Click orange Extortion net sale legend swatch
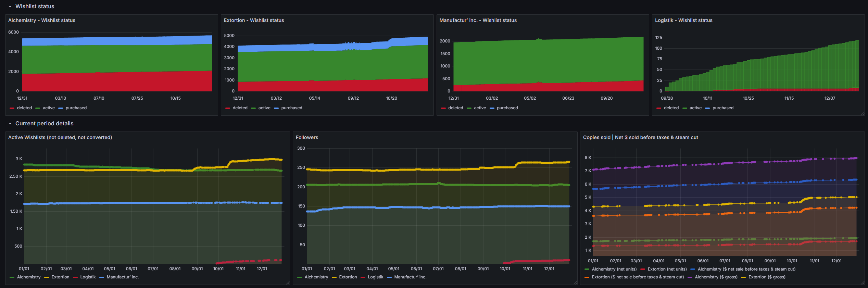 pos(587,277)
